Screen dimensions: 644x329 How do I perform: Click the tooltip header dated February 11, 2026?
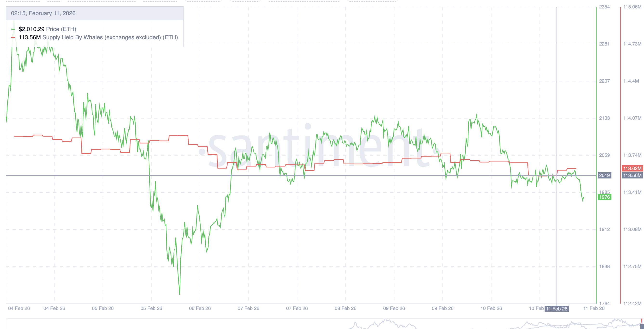43,13
